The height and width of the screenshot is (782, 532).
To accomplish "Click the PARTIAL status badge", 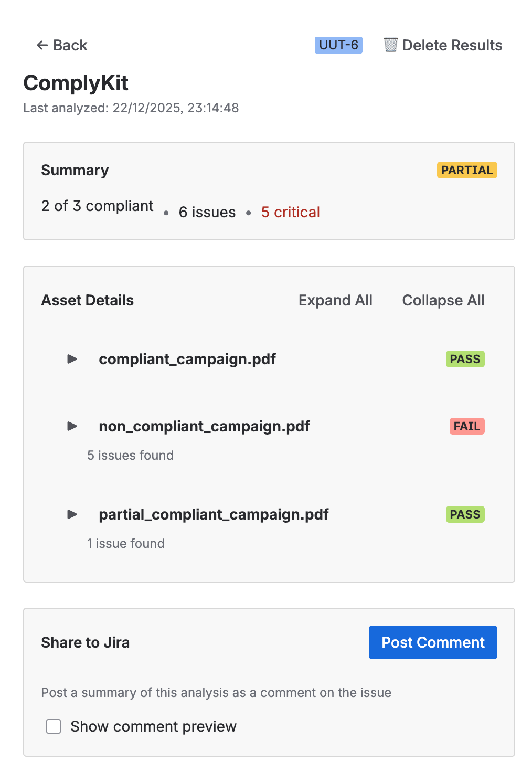I will 466,170.
